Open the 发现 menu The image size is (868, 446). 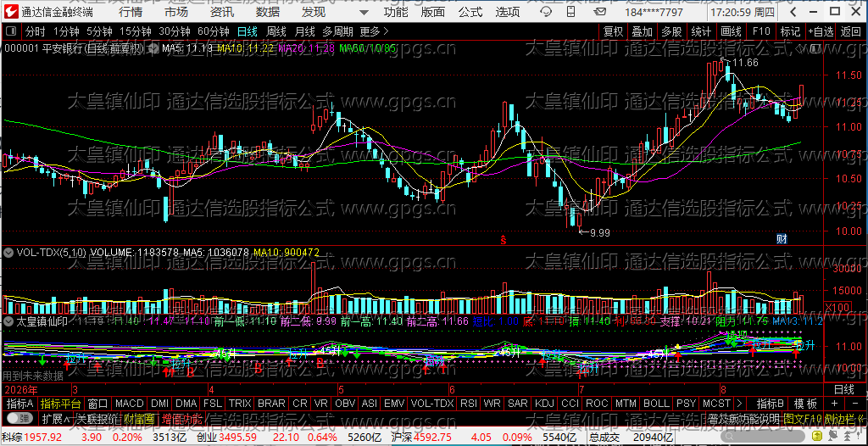[x=314, y=12]
